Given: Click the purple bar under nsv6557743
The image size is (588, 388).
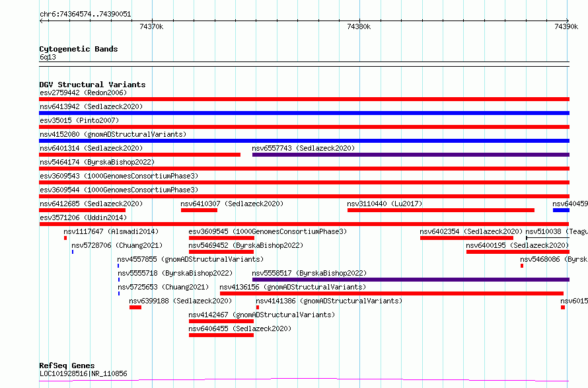Looking at the screenshot, I should pos(411,155).
